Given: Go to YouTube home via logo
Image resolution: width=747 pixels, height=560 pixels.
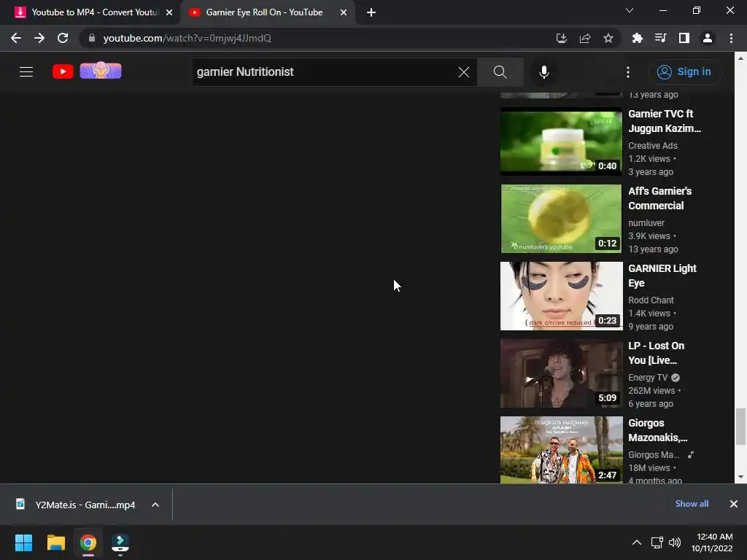Looking at the screenshot, I should coord(63,71).
